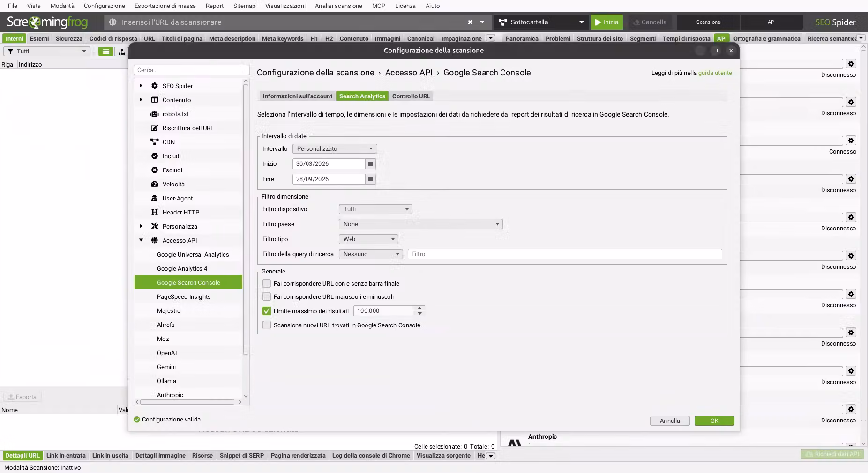Click the Cerca search field in dialog
Viewport: 868px width, 473px height.
point(191,70)
